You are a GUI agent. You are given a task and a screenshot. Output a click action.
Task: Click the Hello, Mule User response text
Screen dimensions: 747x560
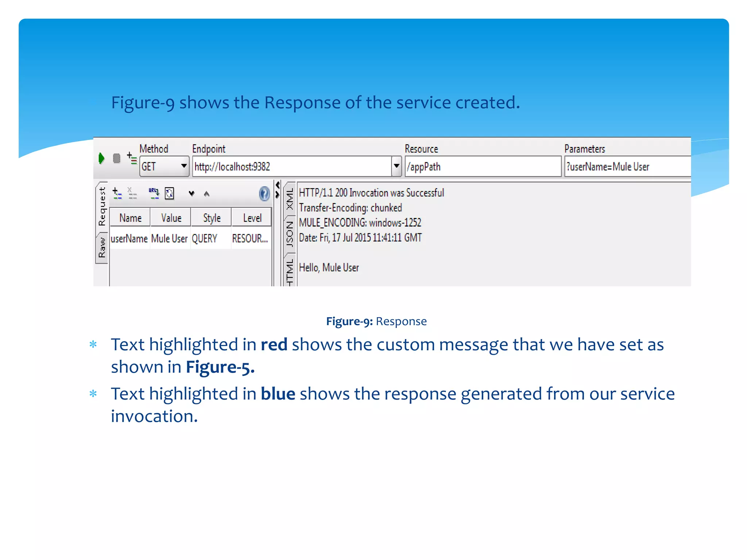tap(329, 268)
